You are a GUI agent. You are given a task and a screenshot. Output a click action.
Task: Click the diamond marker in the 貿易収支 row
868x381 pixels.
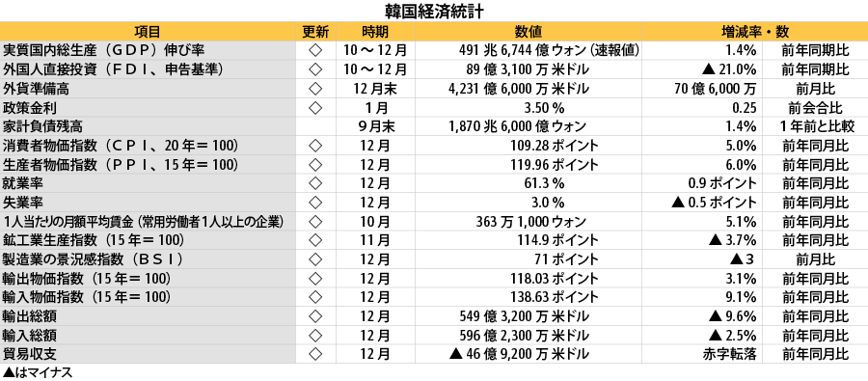315,354
